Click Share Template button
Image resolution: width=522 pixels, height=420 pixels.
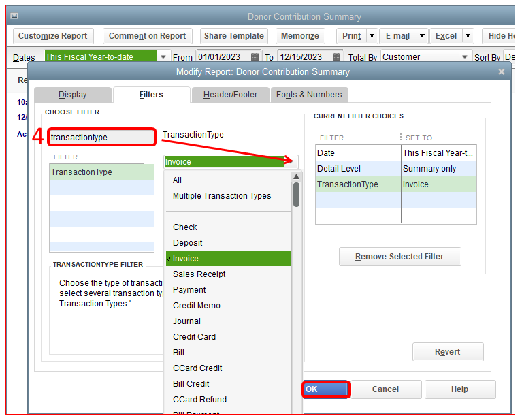coord(233,36)
